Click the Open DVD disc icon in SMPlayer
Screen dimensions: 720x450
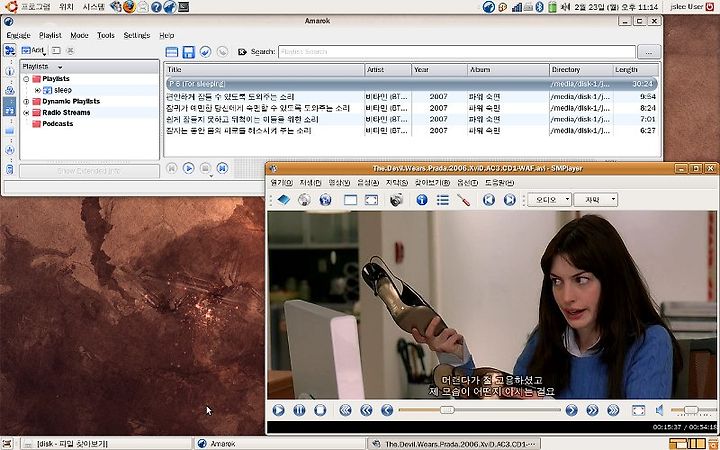(x=304, y=200)
